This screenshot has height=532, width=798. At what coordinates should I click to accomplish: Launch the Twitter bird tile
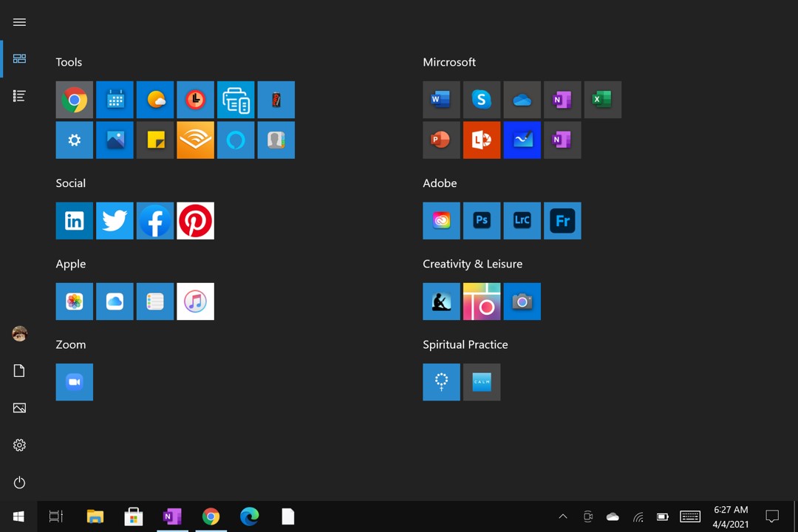click(115, 221)
